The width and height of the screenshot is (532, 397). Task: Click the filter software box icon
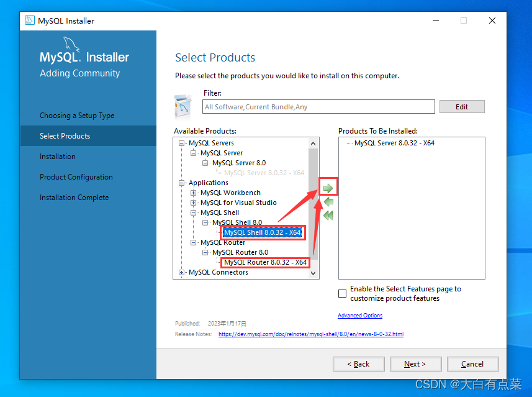183,107
